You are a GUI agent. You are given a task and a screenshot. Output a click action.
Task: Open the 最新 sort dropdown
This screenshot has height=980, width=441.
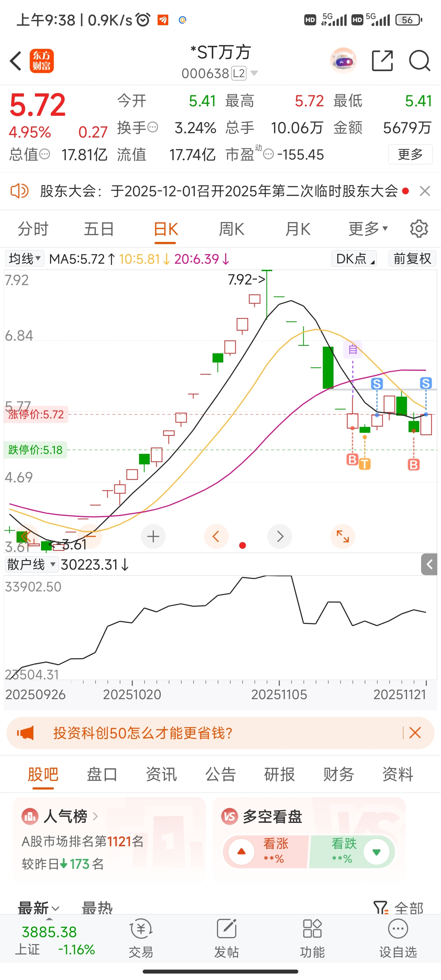pyautogui.click(x=38, y=908)
